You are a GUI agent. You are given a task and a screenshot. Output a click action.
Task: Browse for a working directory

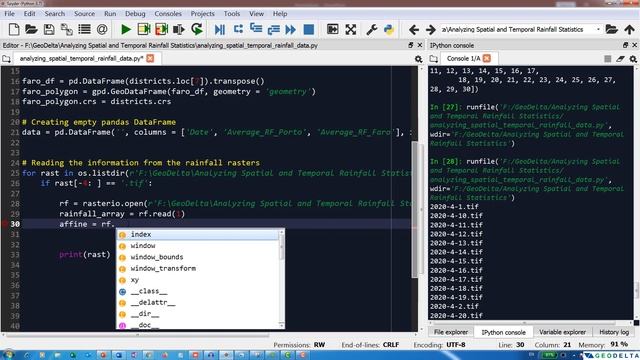(611, 29)
